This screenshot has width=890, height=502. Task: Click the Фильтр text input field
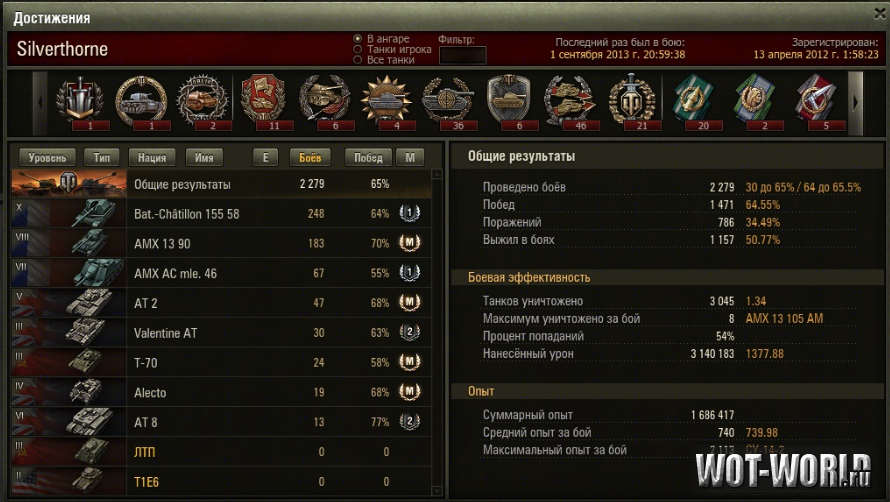[463, 55]
